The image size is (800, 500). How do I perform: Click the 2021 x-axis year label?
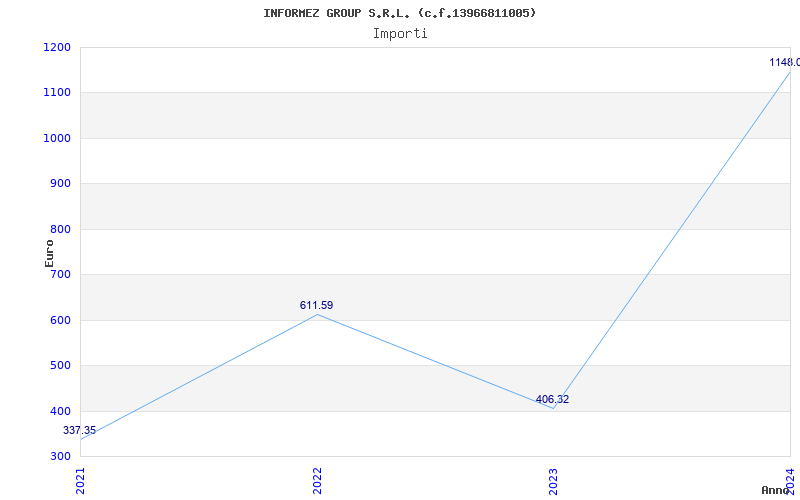[81, 481]
